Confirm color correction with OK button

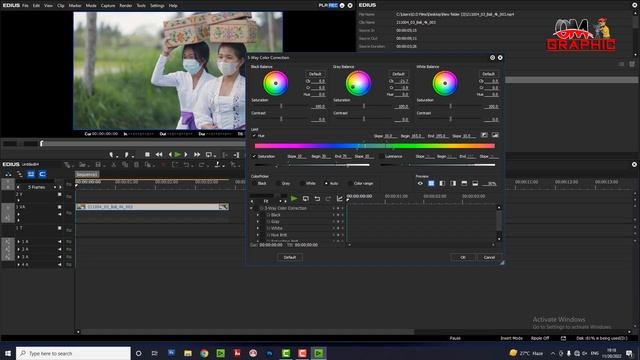point(463,258)
